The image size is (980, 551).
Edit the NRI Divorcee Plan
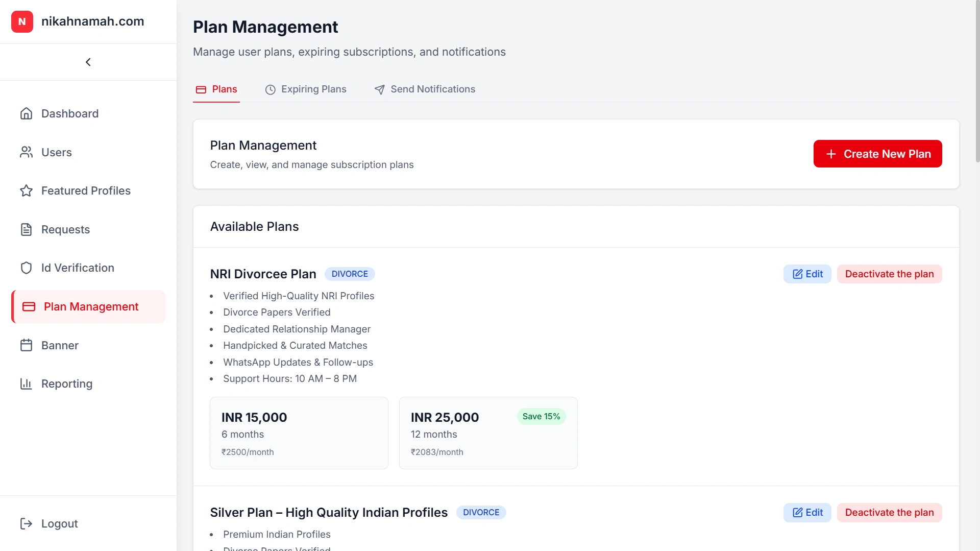[x=807, y=274]
